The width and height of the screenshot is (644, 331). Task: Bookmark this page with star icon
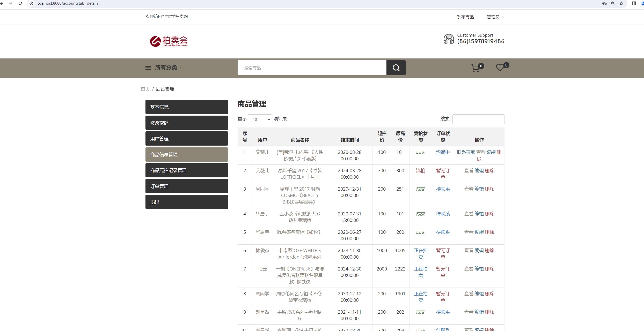621,3
